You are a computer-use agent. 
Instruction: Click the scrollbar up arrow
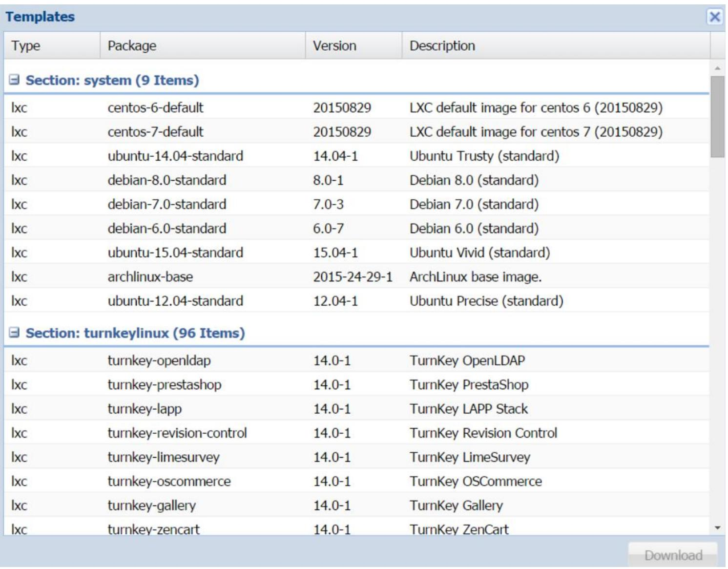click(717, 68)
